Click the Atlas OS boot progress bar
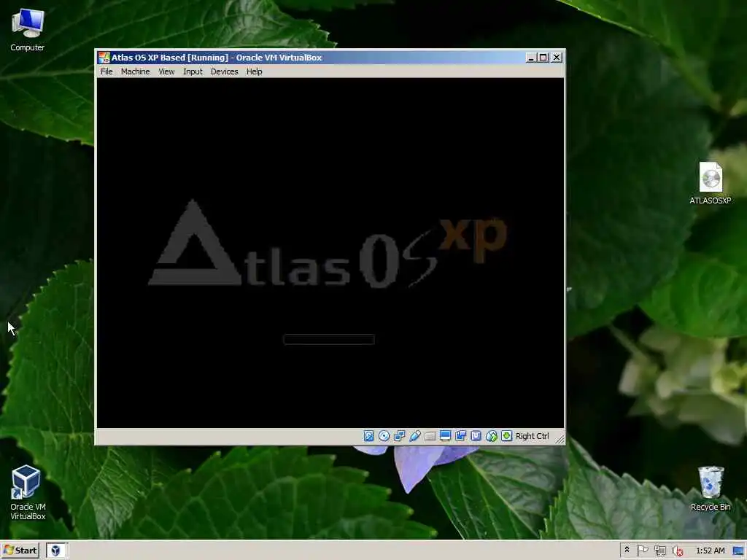Screen dimensions: 747x560 click(x=329, y=340)
